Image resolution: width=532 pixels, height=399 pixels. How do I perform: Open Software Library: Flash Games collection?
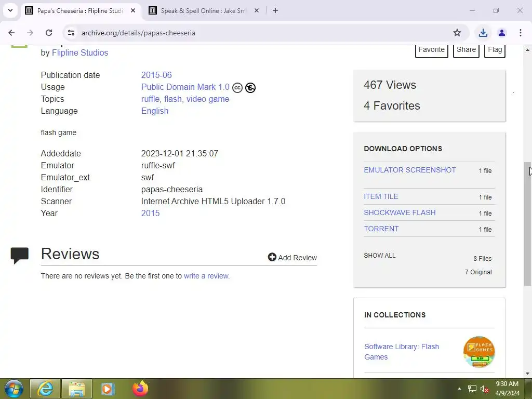pyautogui.click(x=402, y=352)
